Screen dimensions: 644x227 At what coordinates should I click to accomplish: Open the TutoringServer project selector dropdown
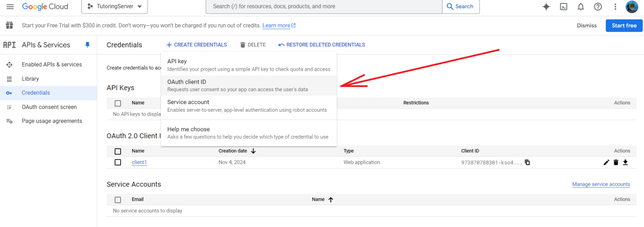[114, 6]
